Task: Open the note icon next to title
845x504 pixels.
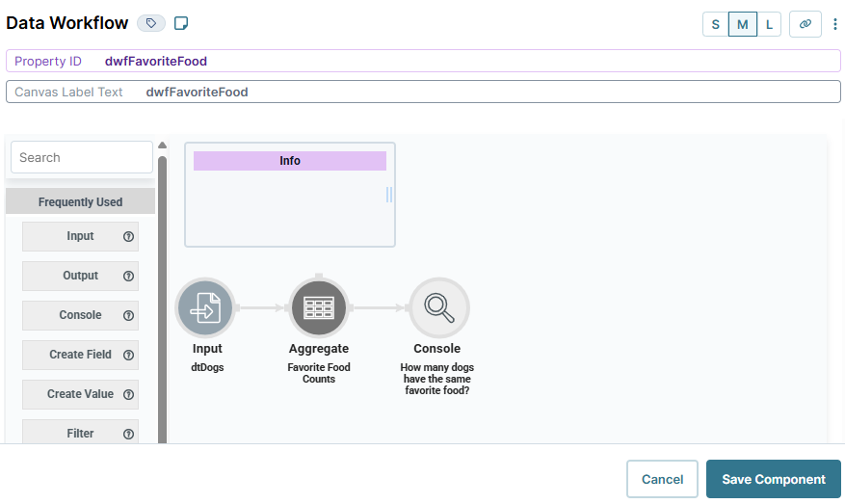Action: tap(181, 23)
